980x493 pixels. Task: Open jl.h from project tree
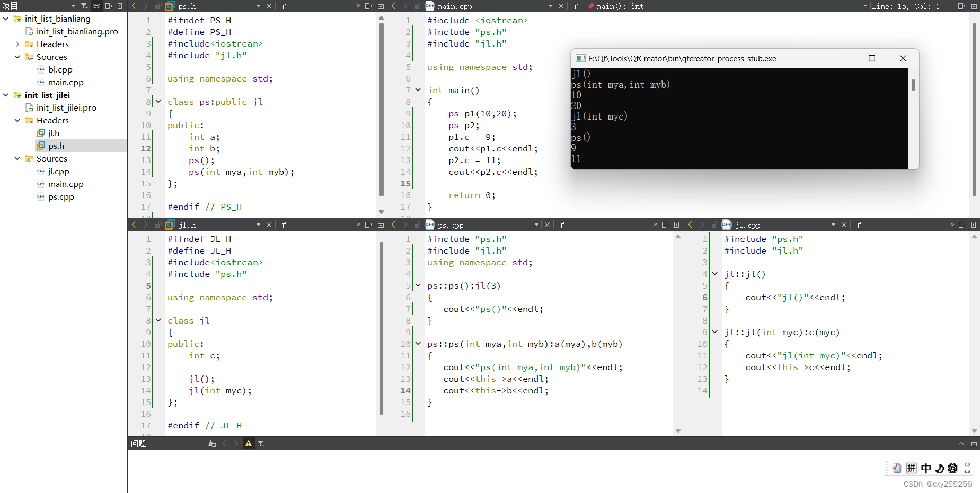(x=53, y=133)
